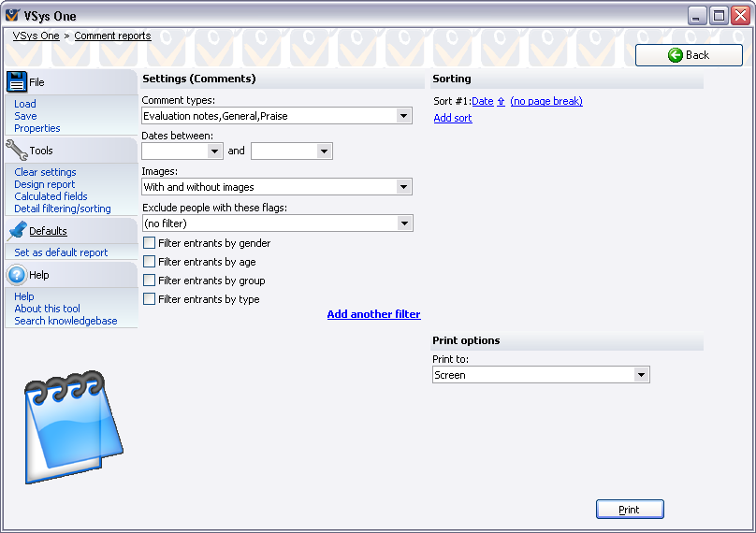This screenshot has width=756, height=533.
Task: Enable Filter entrants by group
Action: pyautogui.click(x=150, y=281)
